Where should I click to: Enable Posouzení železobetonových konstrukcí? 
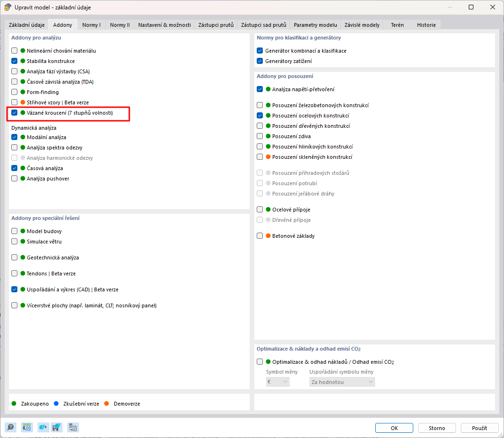click(260, 105)
